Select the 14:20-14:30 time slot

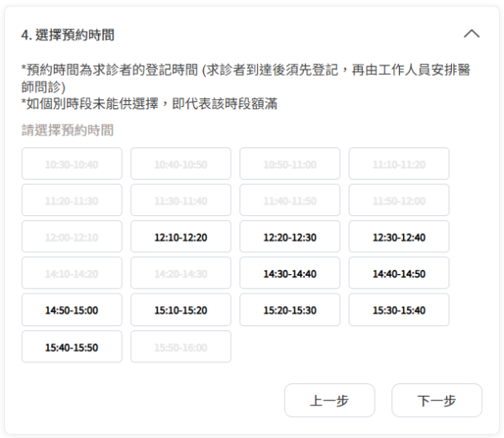181,273
